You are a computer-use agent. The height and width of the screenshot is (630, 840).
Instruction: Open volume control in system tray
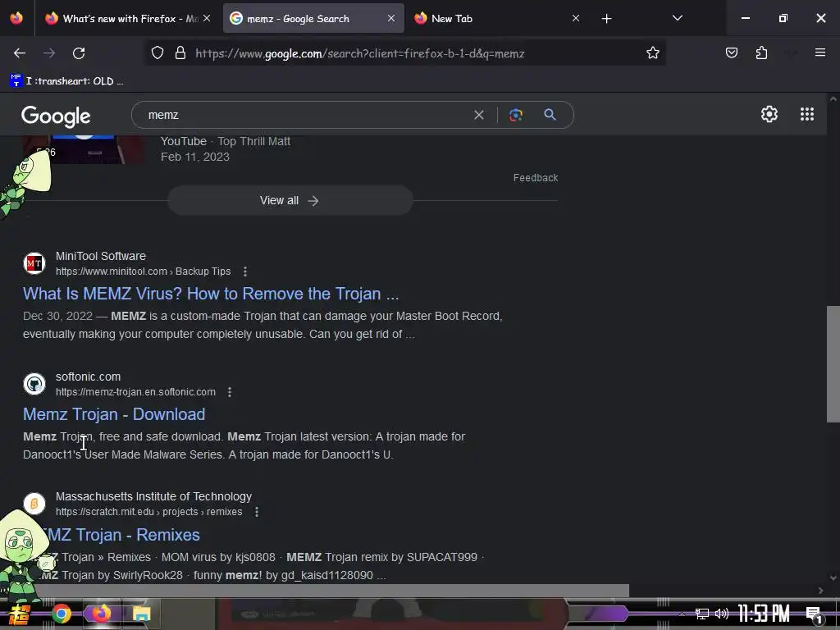coord(722,614)
